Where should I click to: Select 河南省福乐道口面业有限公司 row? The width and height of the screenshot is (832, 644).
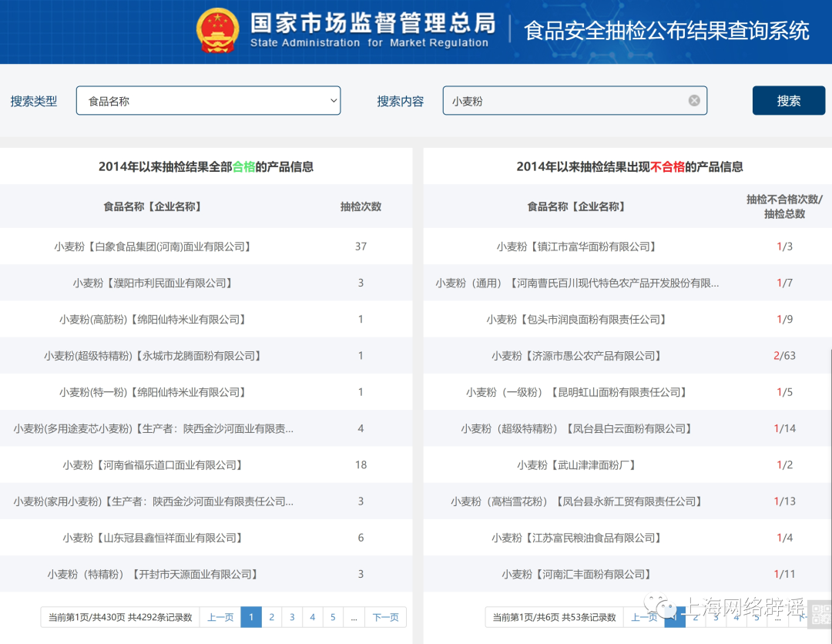pos(153,465)
